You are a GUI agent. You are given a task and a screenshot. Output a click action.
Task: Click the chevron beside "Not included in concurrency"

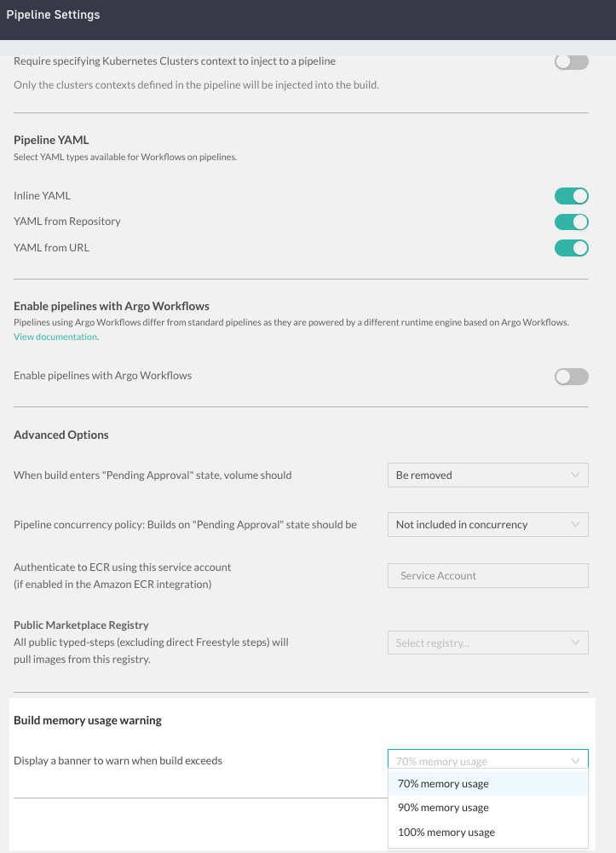[x=576, y=525]
